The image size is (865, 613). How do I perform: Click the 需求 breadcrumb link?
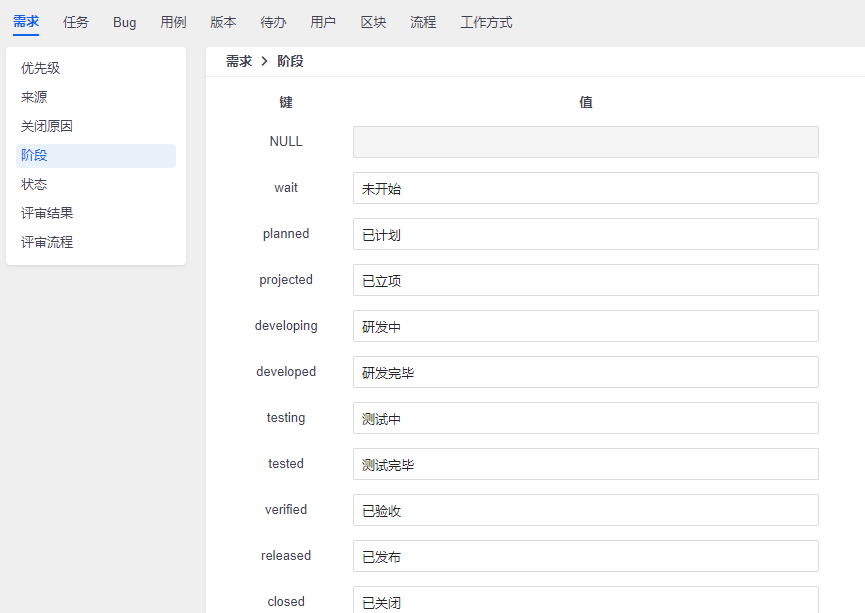(239, 61)
